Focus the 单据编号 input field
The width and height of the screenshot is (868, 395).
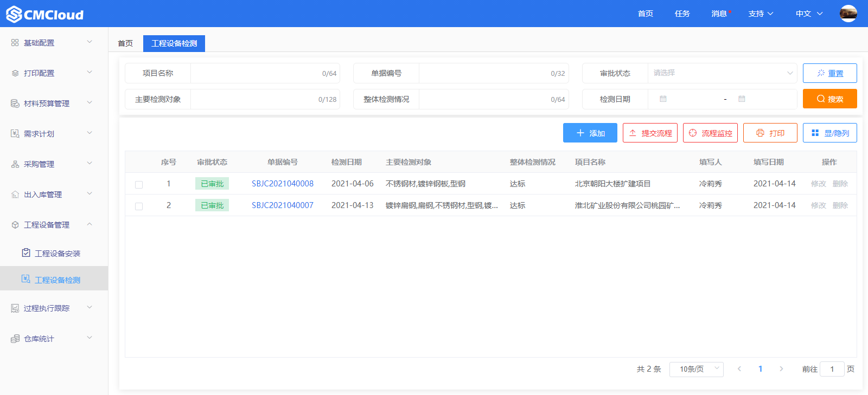coord(494,73)
